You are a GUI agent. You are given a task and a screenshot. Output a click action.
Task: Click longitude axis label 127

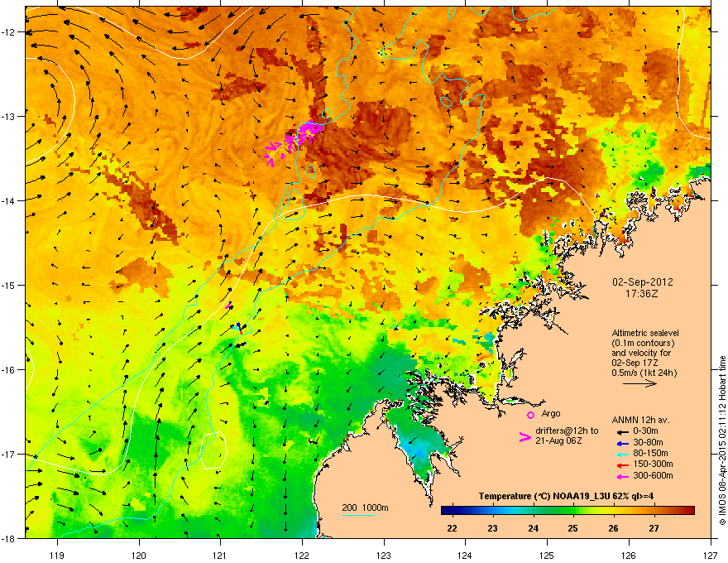click(x=711, y=555)
